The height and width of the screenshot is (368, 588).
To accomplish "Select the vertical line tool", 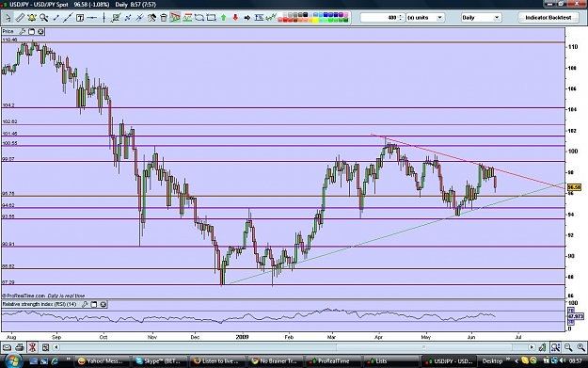I will (103, 18).
